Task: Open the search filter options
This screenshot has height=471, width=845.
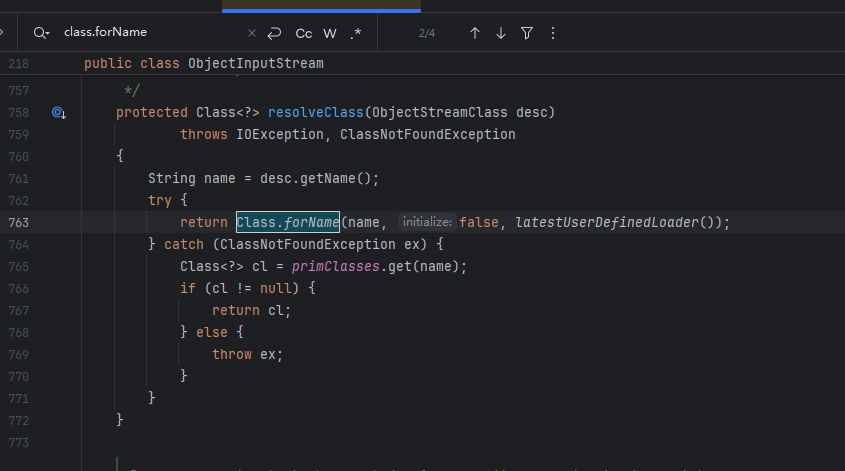Action: pyautogui.click(x=527, y=33)
